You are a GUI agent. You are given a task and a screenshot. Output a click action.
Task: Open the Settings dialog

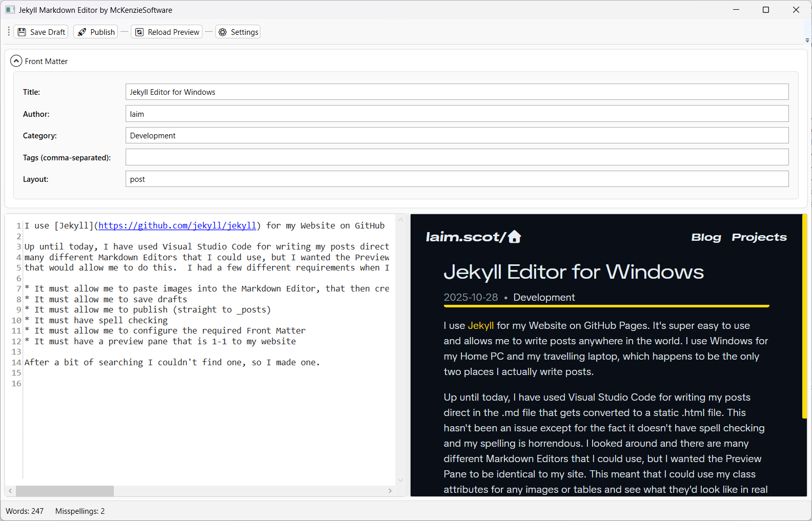click(238, 32)
